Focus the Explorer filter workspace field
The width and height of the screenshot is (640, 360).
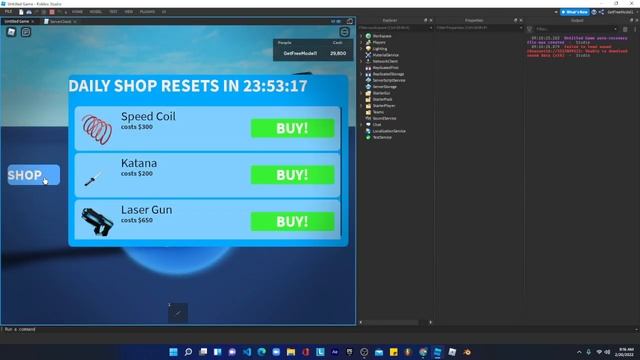(x=395, y=28)
